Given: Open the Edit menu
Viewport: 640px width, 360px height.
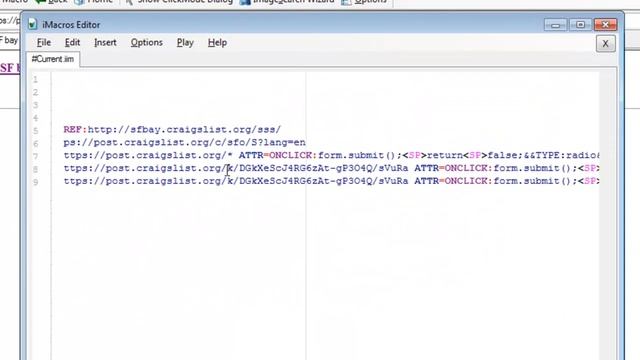Looking at the screenshot, I should 72,42.
